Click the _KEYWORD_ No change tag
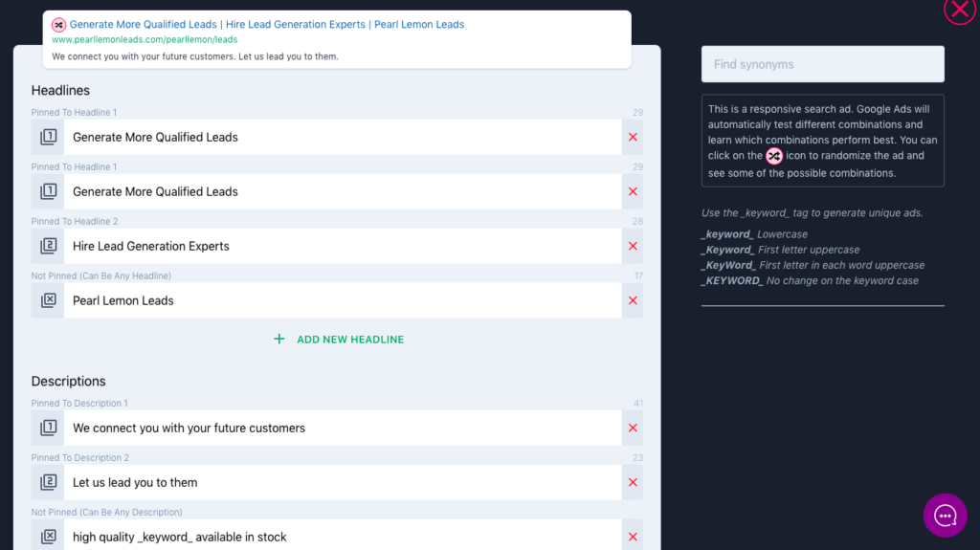Screen dimensions: 980x550 pos(810,280)
